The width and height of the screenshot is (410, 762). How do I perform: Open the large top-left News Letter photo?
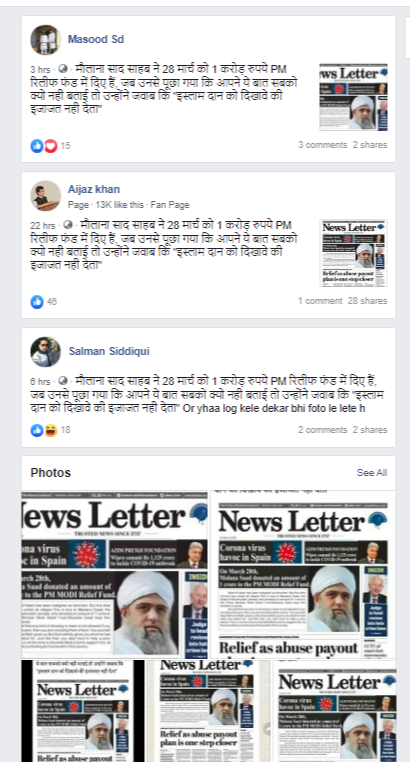pyautogui.click(x=115, y=574)
